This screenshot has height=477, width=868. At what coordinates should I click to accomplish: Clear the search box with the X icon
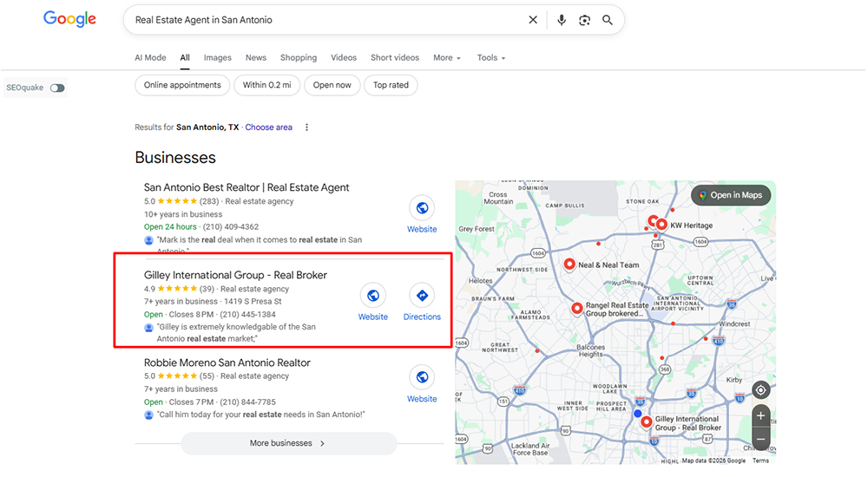533,20
